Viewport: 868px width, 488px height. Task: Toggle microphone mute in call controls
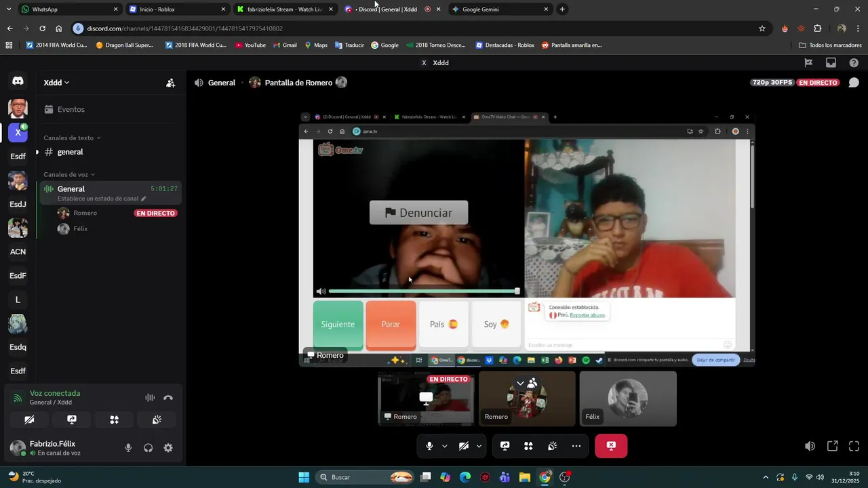pos(429,446)
